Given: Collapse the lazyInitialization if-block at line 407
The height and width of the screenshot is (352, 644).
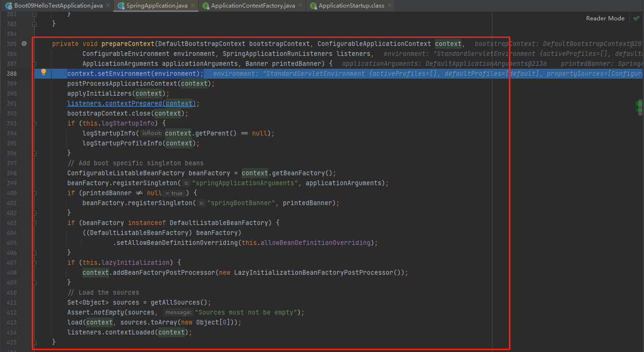Looking at the screenshot, I should point(35,262).
